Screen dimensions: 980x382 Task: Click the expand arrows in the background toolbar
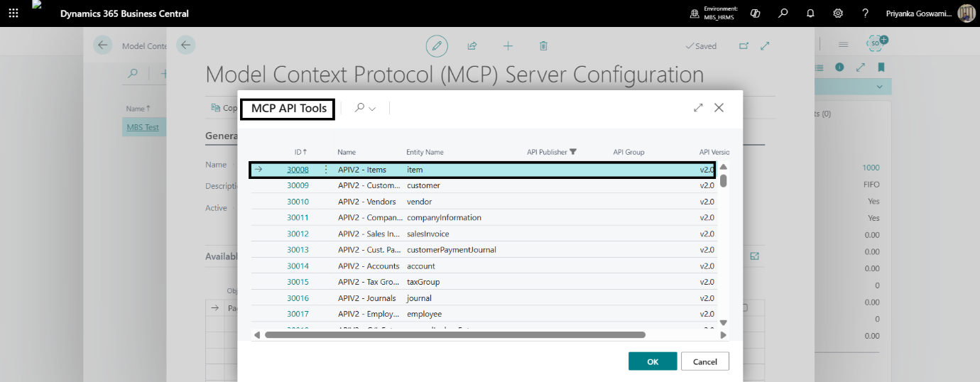tap(861, 67)
